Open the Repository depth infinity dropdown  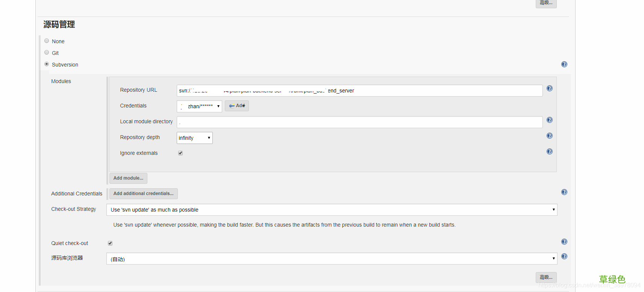pyautogui.click(x=195, y=138)
